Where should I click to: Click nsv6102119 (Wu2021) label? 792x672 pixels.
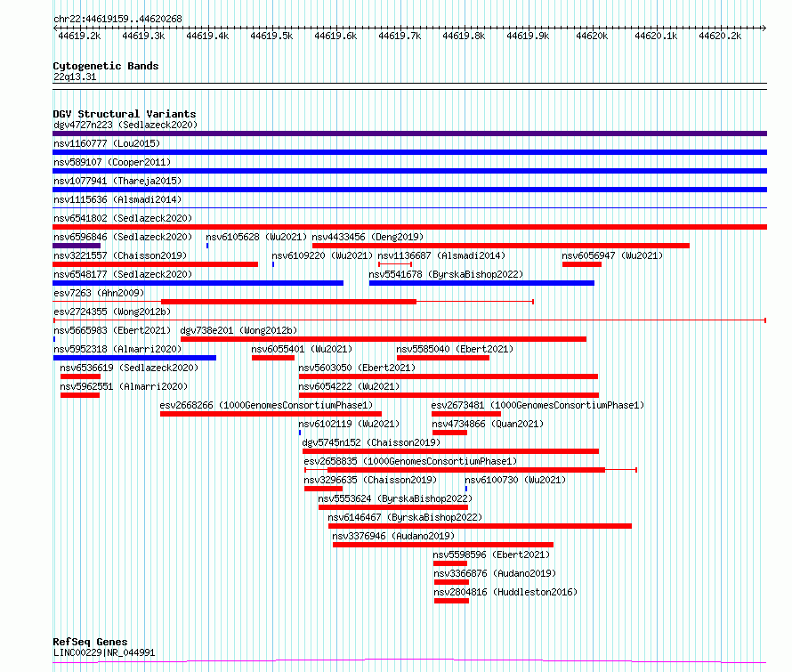[349, 424]
